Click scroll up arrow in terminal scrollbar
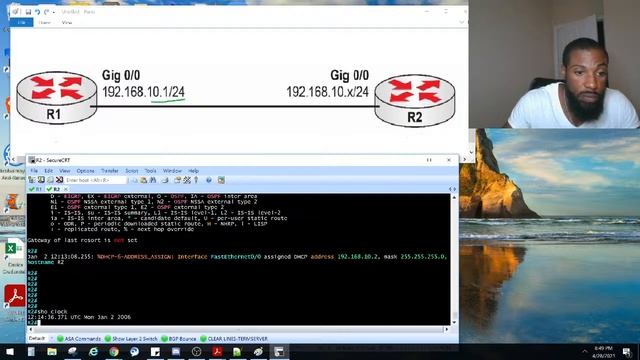 click(454, 198)
